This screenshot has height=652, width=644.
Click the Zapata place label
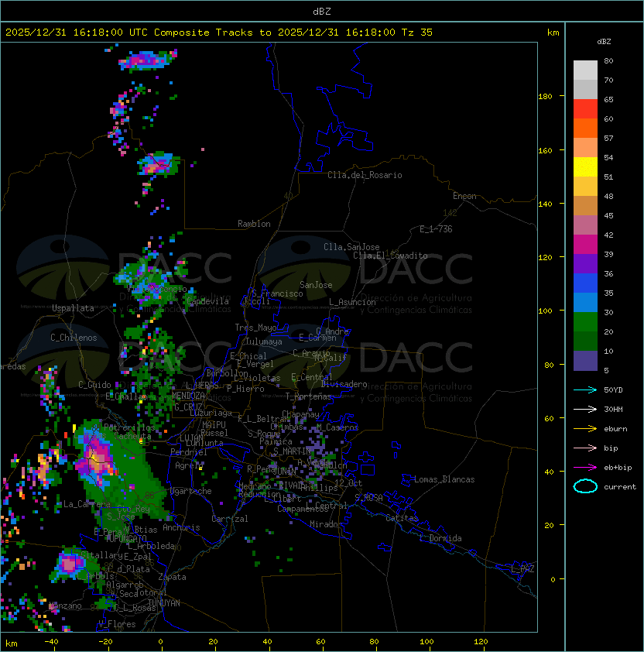coord(172,577)
